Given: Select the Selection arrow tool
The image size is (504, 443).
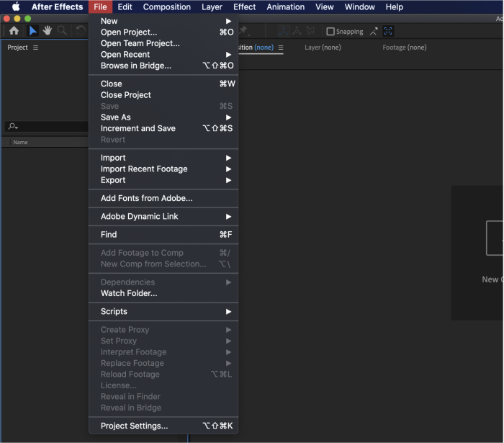Looking at the screenshot, I should [x=32, y=31].
